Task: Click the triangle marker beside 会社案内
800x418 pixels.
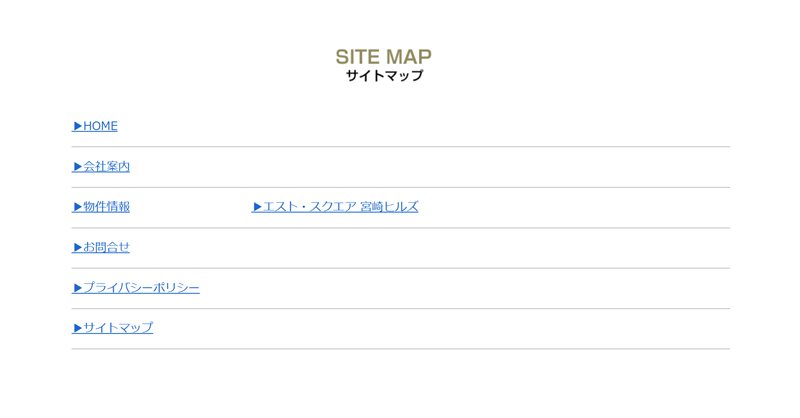Action: coord(77,166)
